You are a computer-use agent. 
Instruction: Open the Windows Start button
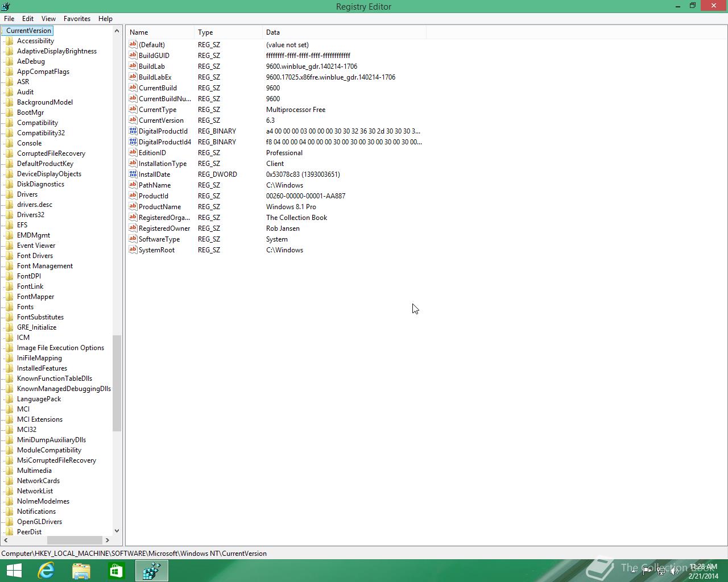[x=14, y=571]
